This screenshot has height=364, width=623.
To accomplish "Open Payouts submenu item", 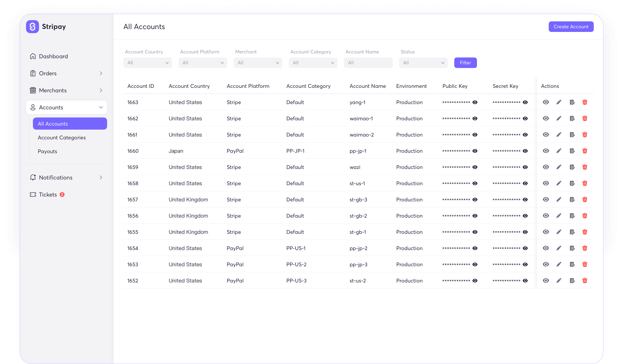I will (x=47, y=151).
